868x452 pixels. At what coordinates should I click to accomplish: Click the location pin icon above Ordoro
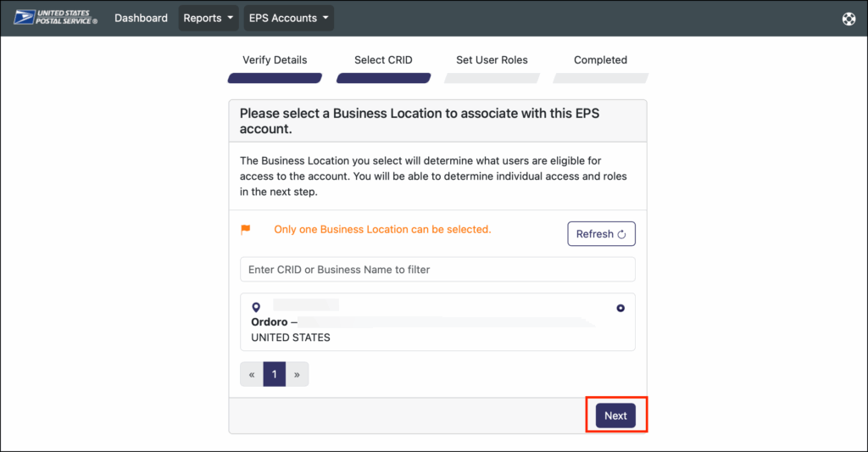[256, 307]
